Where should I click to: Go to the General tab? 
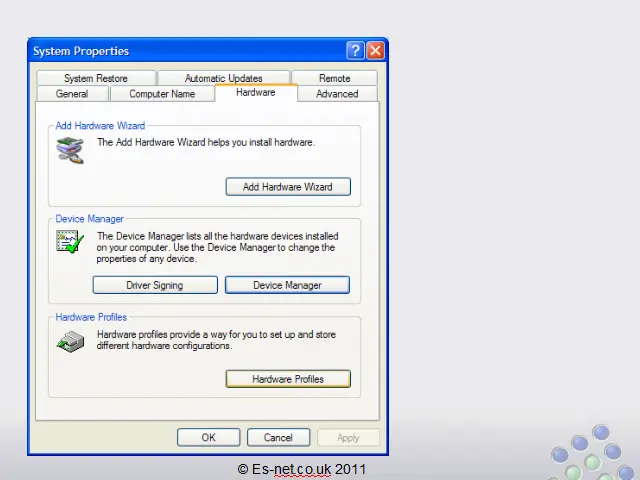[x=72, y=94]
